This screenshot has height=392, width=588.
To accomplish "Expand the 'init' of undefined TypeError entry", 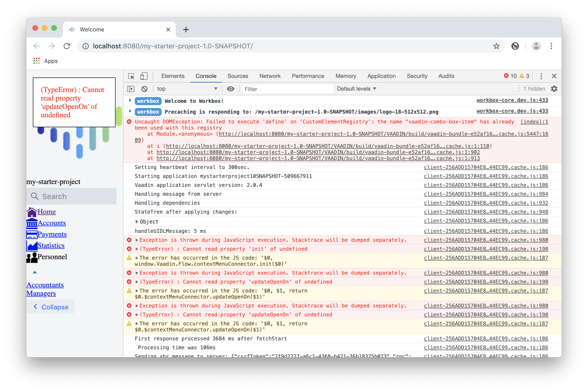I will pyautogui.click(x=137, y=249).
